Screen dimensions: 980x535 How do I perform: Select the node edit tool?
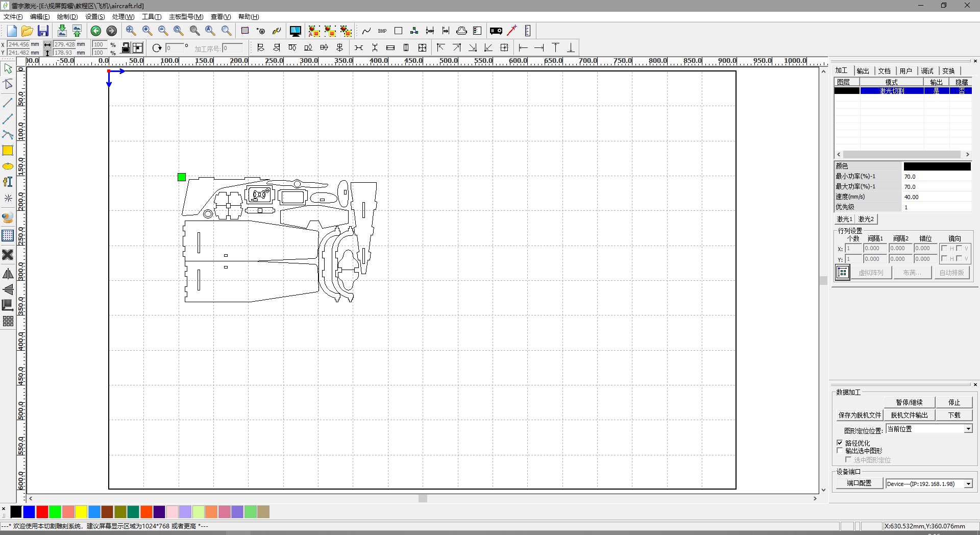[x=8, y=84]
